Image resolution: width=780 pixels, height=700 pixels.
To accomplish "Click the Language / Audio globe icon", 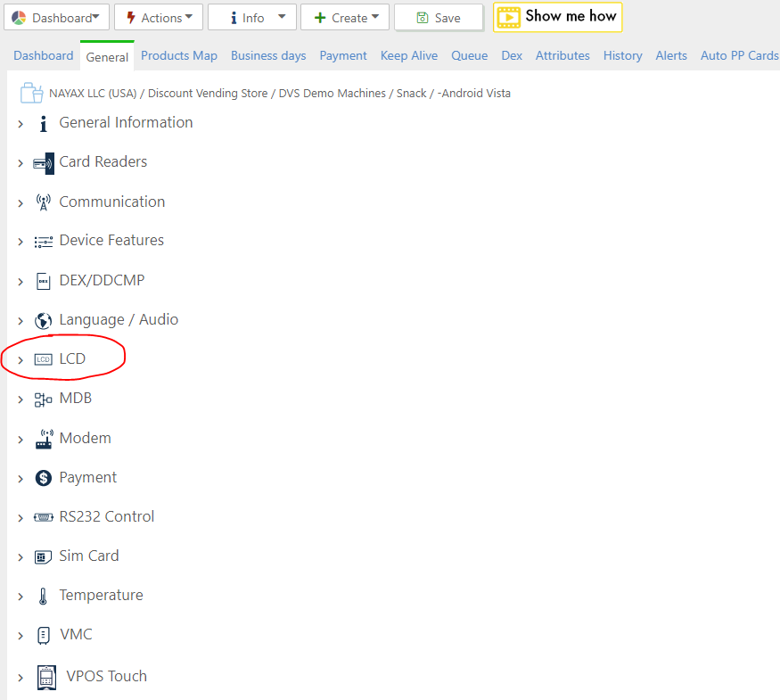I will (43, 320).
